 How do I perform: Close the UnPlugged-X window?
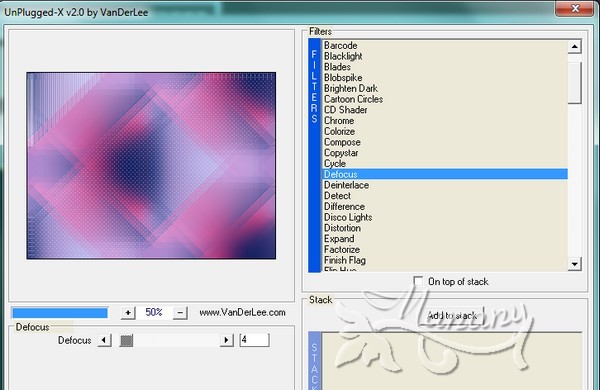[x=575, y=8]
